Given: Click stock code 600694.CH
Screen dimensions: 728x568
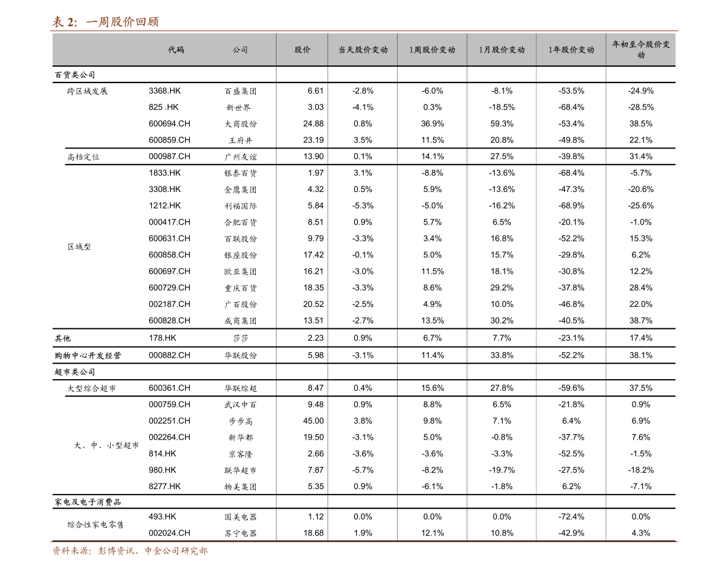Looking at the screenshot, I should click(x=169, y=124).
